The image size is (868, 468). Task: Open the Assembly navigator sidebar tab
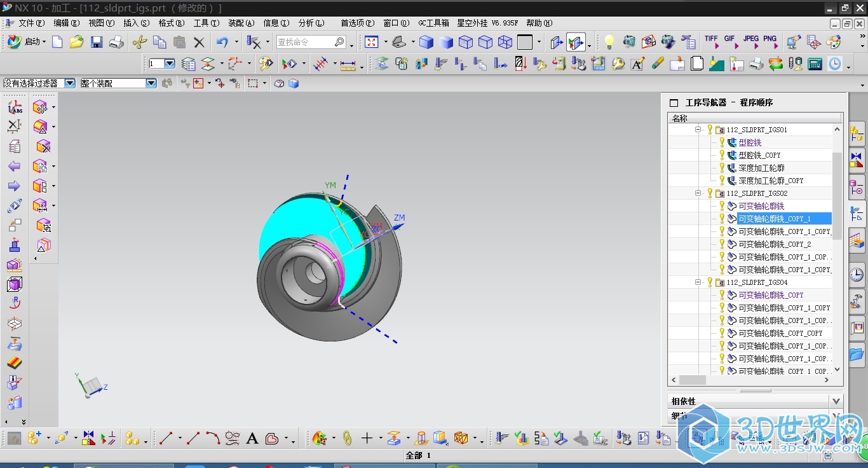point(857,134)
